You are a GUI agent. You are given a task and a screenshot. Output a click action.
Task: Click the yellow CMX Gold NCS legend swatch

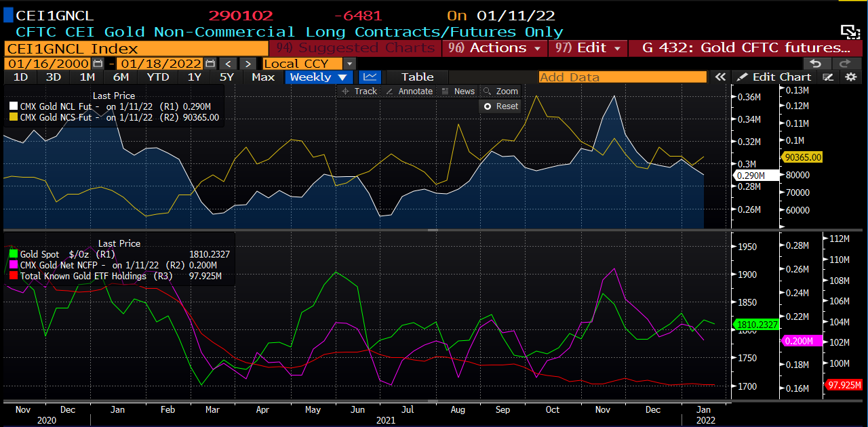[x=14, y=117]
